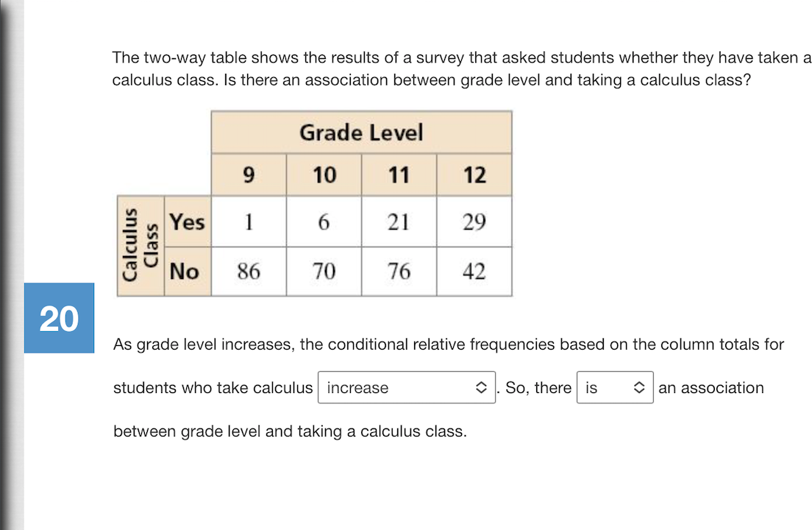Open the 'is' dropdown selector
812x530 pixels.
615,387
